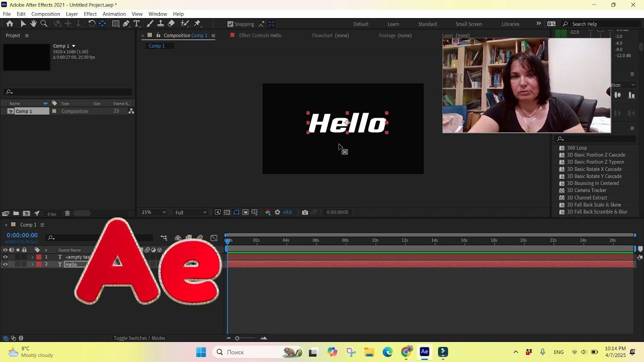The height and width of the screenshot is (362, 644).
Task: Open the Animation menu
Action: point(114,14)
